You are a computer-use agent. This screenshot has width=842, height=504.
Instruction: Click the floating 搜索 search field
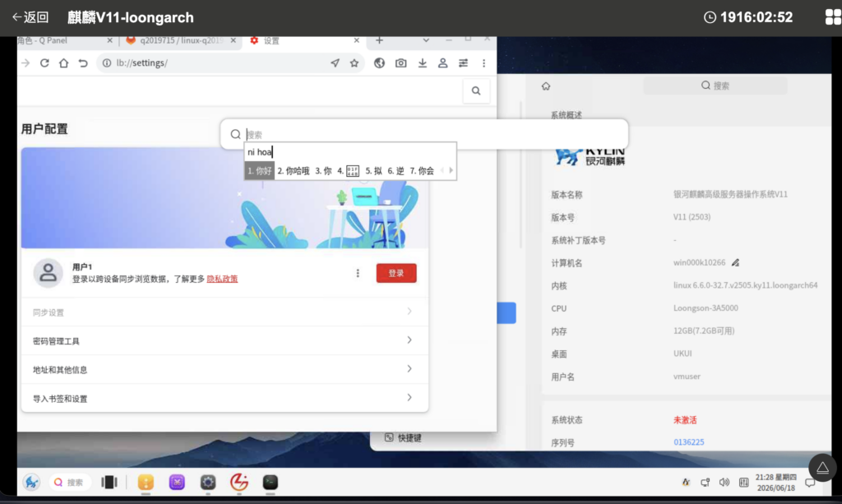[424, 134]
